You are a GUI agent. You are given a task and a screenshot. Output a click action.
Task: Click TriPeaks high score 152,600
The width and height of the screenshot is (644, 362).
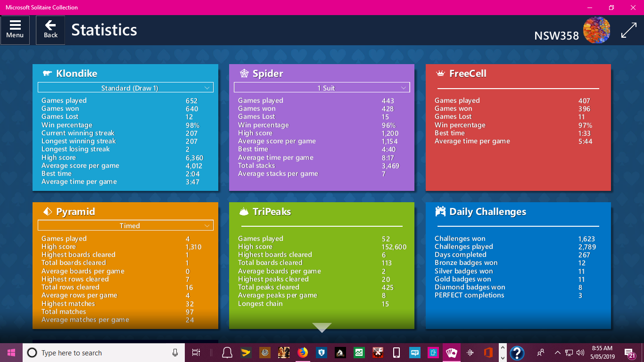coord(394,247)
